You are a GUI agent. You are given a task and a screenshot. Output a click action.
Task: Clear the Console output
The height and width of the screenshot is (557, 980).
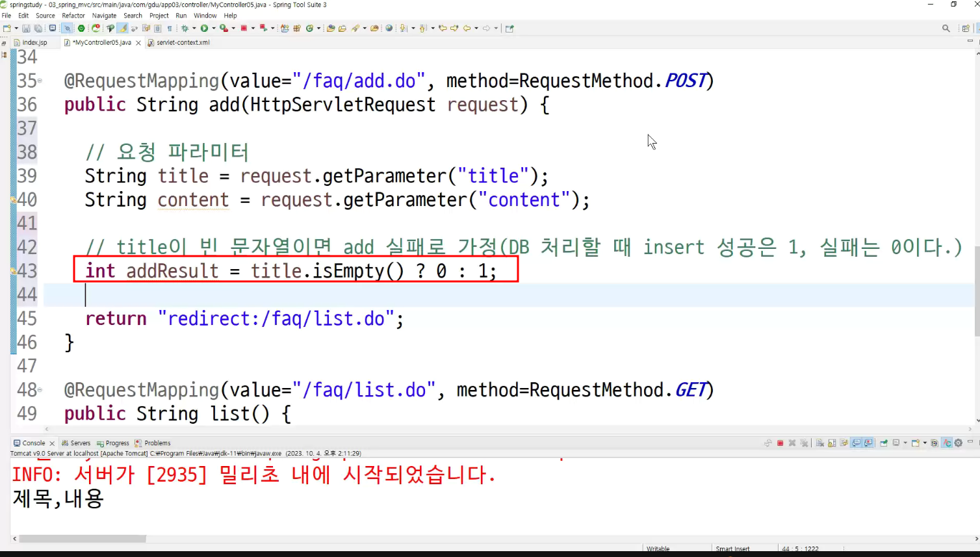tap(820, 443)
